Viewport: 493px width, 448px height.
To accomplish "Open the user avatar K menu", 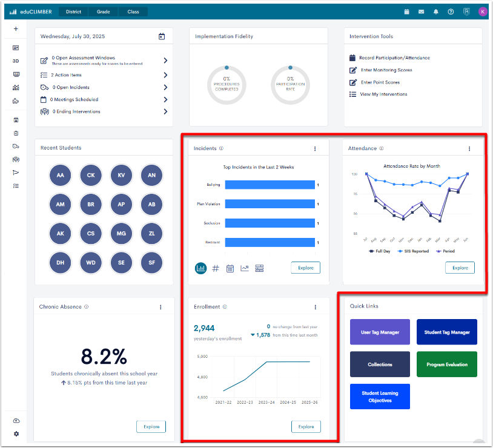I will pos(483,12).
